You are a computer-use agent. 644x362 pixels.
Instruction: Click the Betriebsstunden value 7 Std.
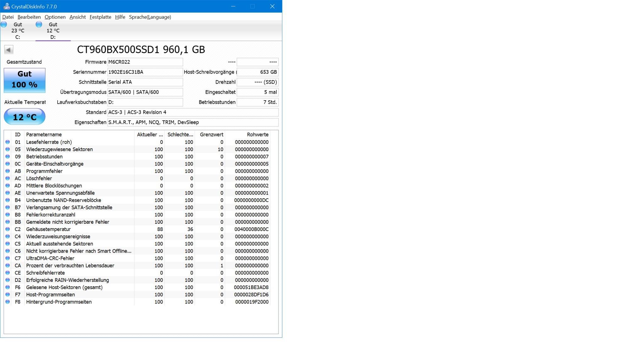coord(258,102)
